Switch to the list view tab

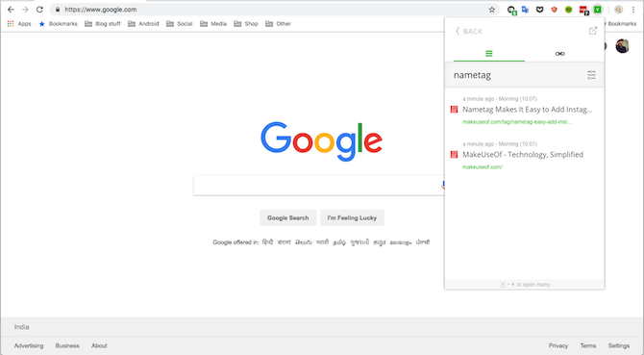tap(488, 54)
